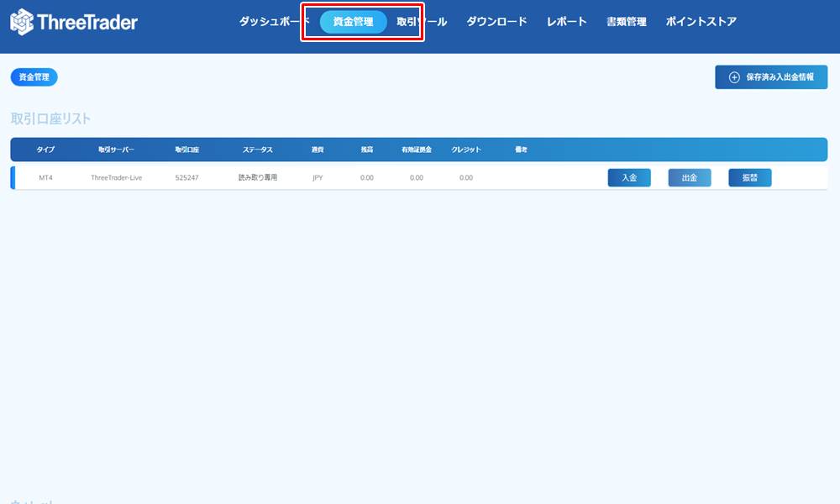The height and width of the screenshot is (504, 840).
Task: Click the 振替 transfer button
Action: [x=749, y=177]
